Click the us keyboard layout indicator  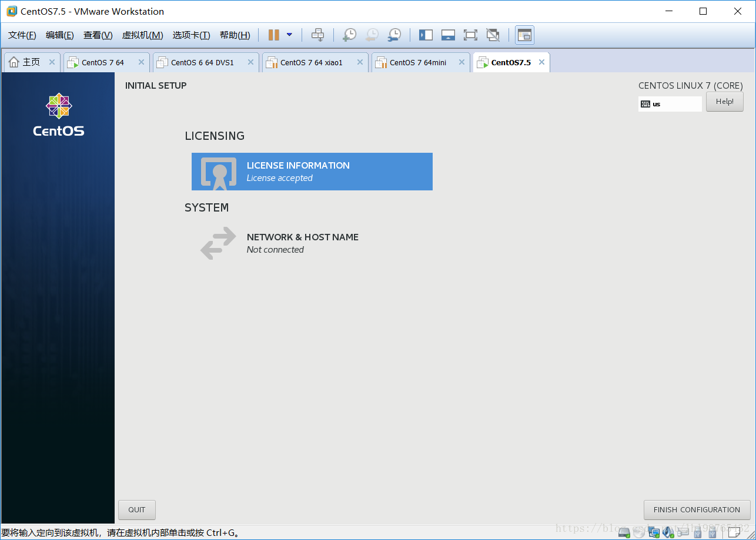[x=670, y=104]
